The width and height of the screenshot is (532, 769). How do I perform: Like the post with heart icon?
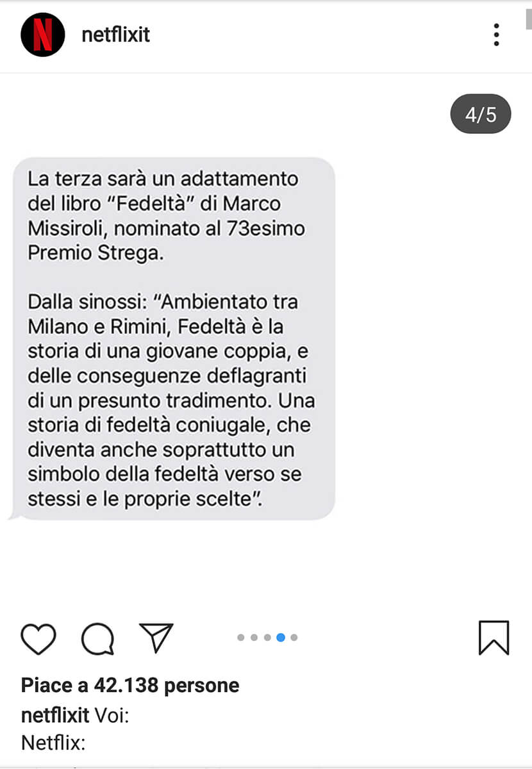(38, 638)
